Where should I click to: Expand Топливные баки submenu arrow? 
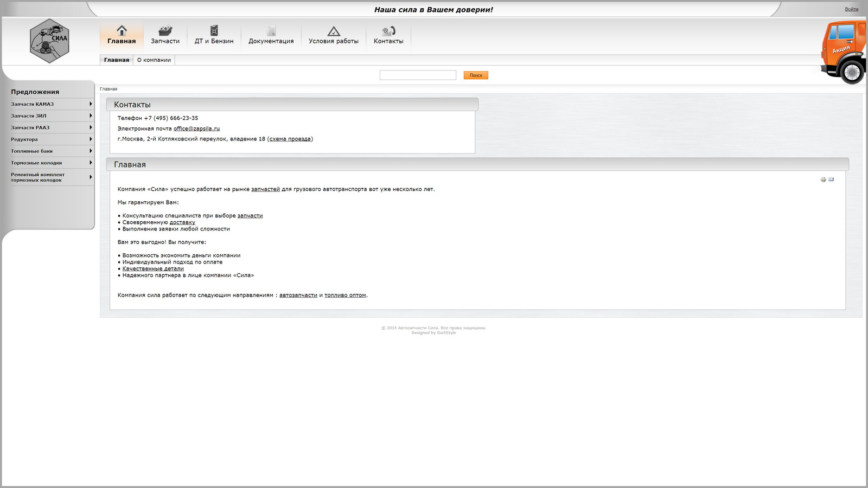coord(91,151)
